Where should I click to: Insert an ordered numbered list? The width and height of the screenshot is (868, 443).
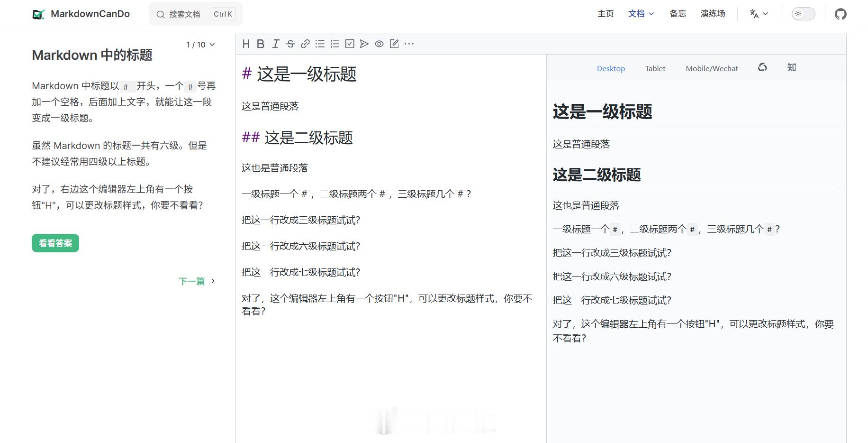[x=335, y=44]
